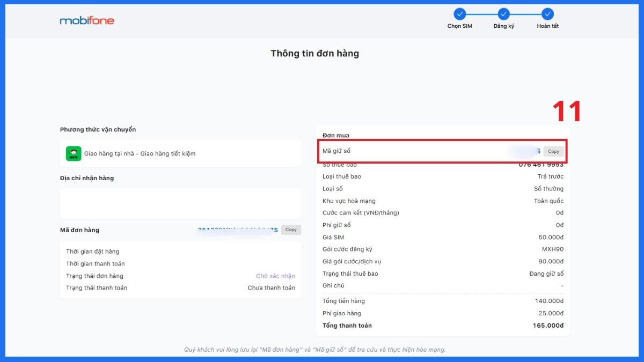Click the phone number 076 461 9953
Viewport: 644px width, 362px height.
[x=543, y=164]
